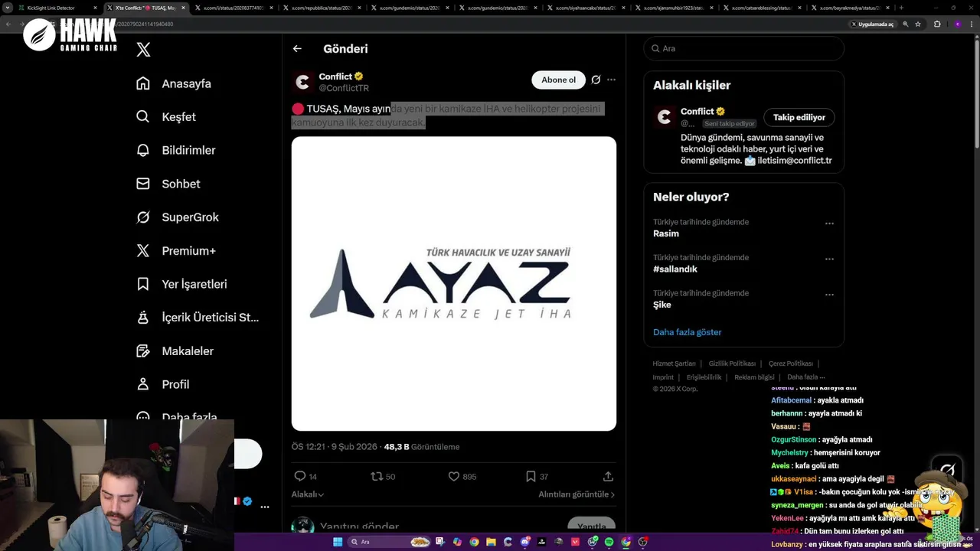Open browser tab search dropdown
The image size is (980, 551).
click(x=8, y=8)
